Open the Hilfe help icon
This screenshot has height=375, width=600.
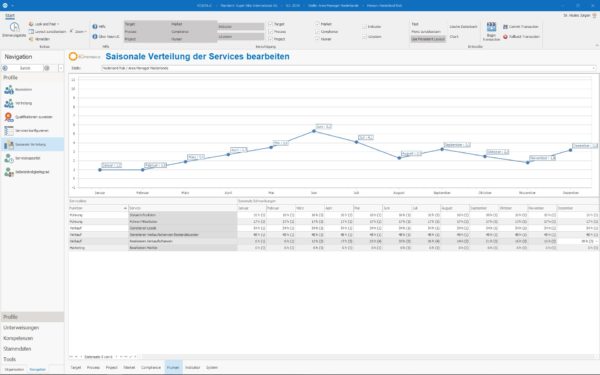95,26
